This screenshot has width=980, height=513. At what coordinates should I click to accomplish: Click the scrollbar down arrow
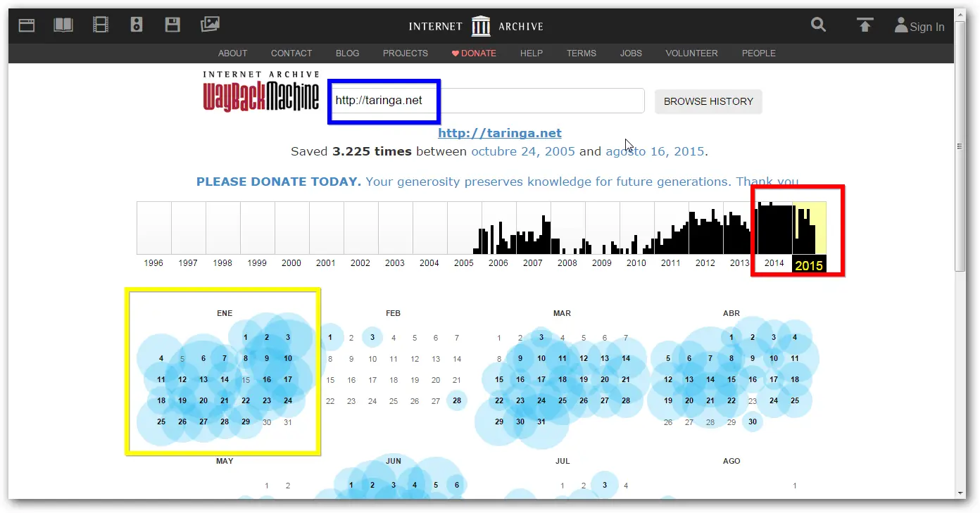pos(960,493)
